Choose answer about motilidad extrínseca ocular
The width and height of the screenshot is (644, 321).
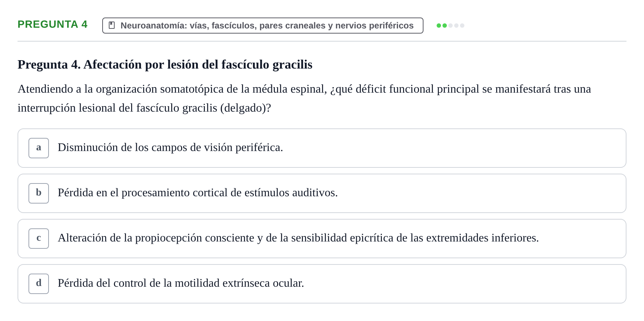tap(322, 284)
